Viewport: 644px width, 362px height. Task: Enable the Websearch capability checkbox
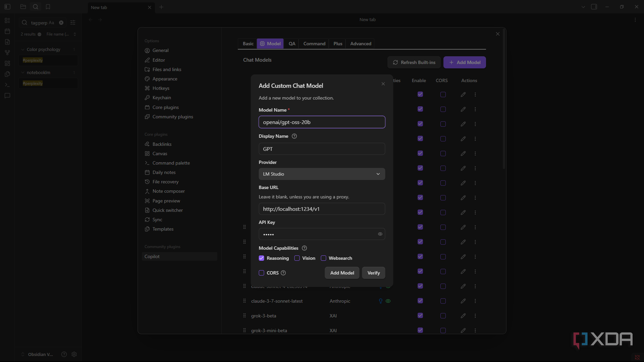pyautogui.click(x=323, y=258)
